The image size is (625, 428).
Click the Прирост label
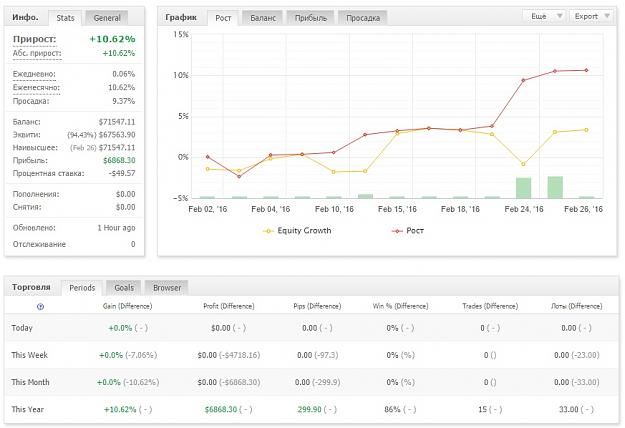pos(34,39)
